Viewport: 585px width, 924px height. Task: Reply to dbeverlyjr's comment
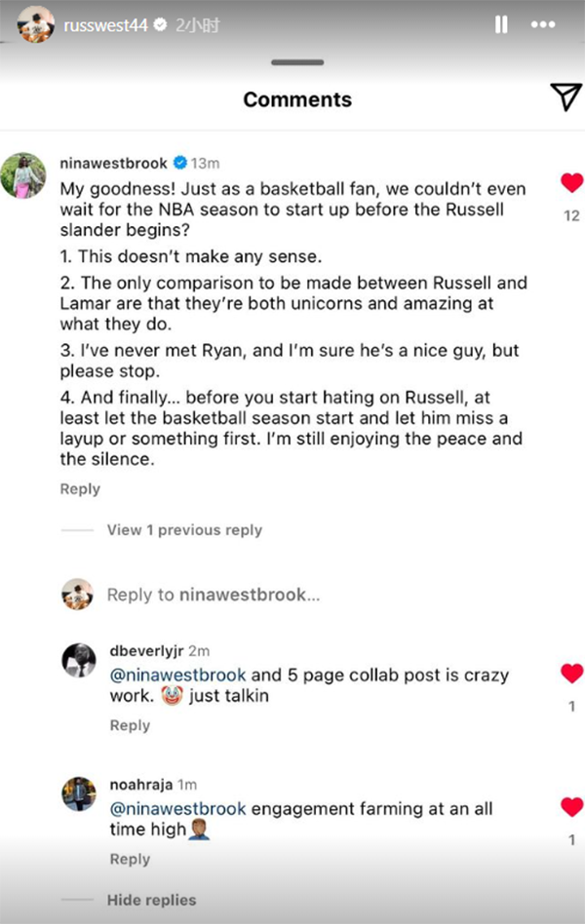130,725
